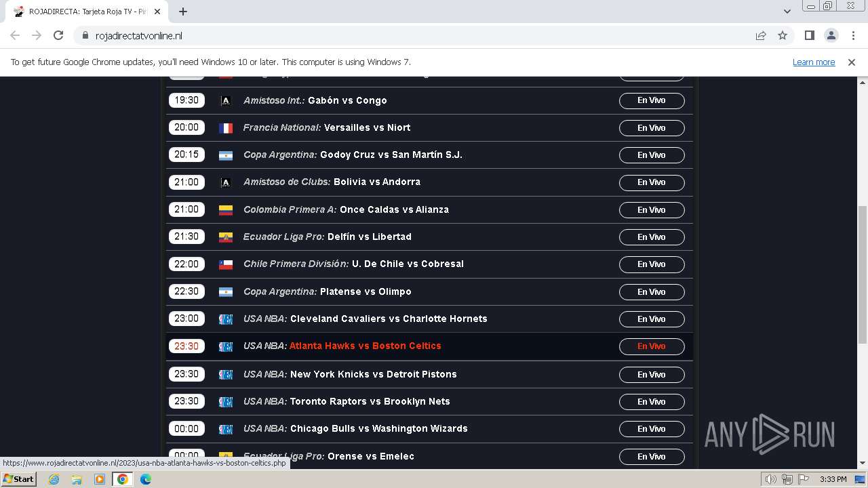Open Microsoft Edge from the taskbar
868x488 pixels.
(x=145, y=479)
